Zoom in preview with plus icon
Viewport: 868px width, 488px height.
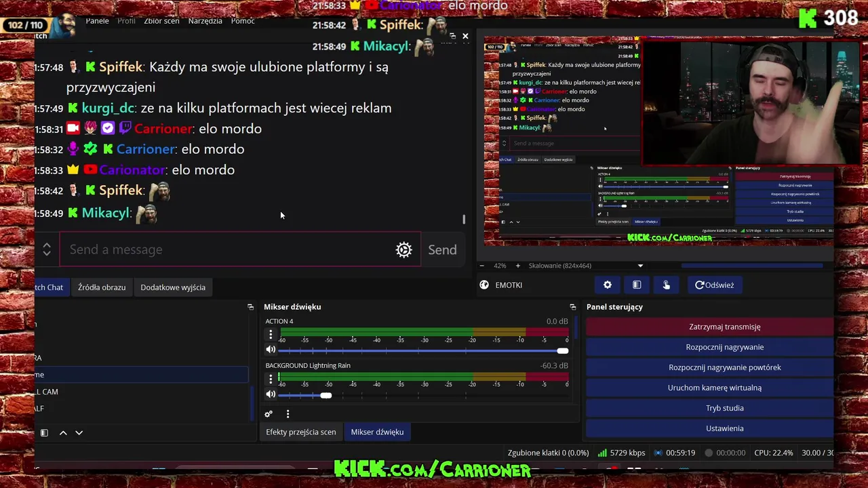[x=517, y=266]
